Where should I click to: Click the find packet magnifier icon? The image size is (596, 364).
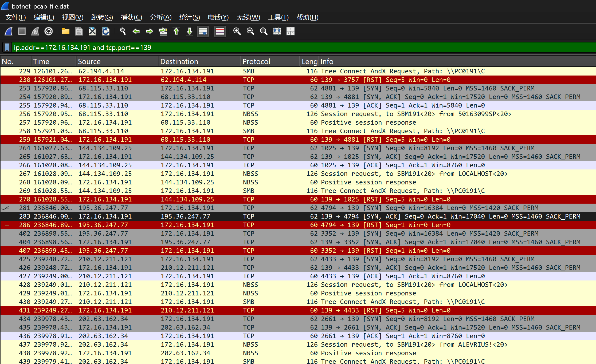123,31
